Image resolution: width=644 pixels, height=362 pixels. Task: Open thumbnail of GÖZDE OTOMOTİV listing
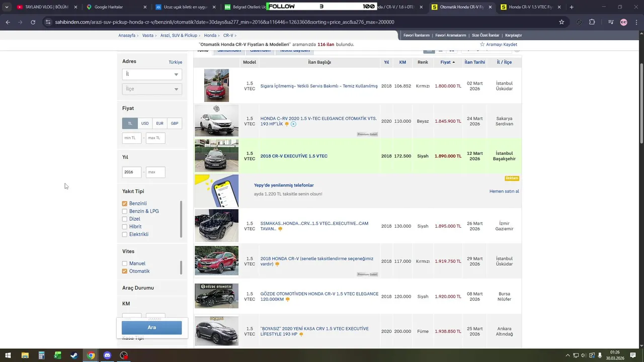tap(216, 296)
